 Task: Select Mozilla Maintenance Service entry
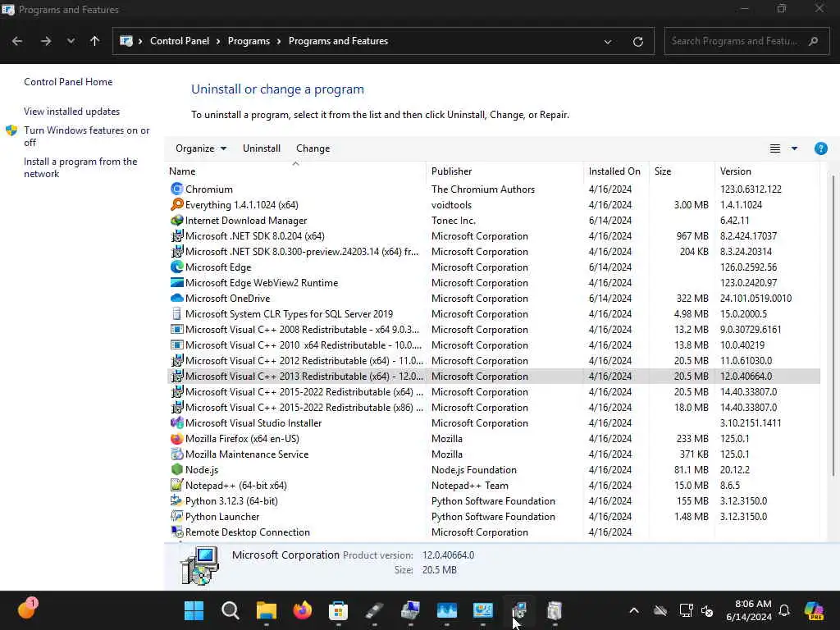pos(493,454)
